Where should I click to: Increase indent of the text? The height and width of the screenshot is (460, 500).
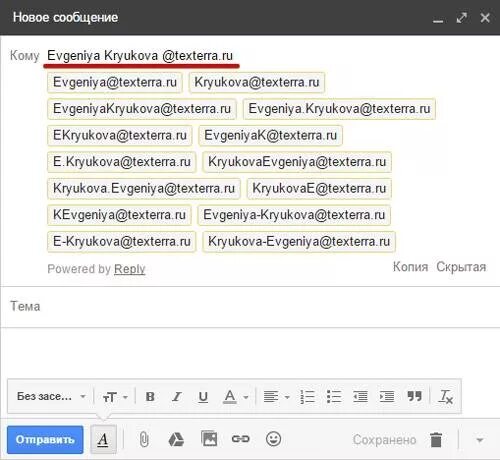coord(387,397)
